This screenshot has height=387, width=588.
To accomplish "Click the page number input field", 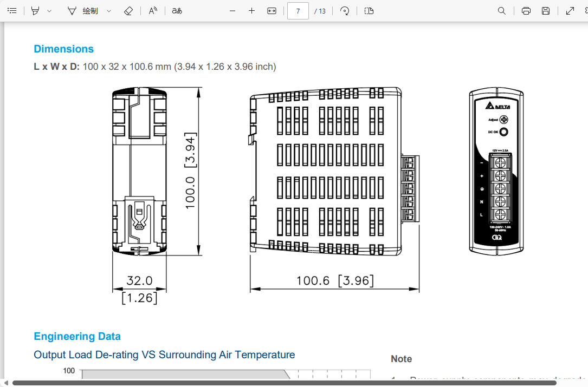I will point(298,11).
